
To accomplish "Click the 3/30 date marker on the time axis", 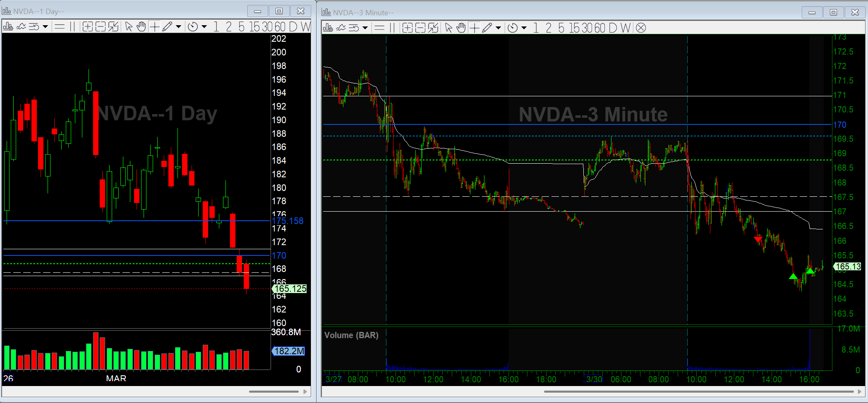I will coord(593,379).
